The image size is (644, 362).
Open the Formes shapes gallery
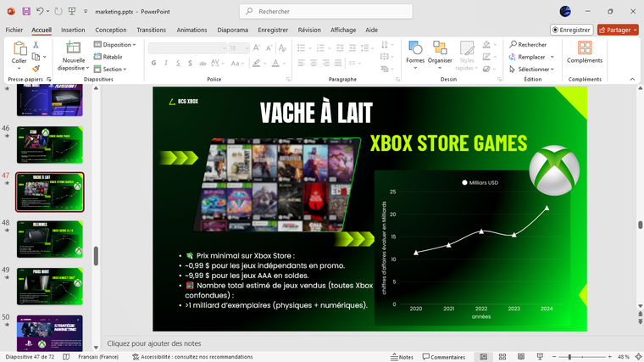pos(415,55)
